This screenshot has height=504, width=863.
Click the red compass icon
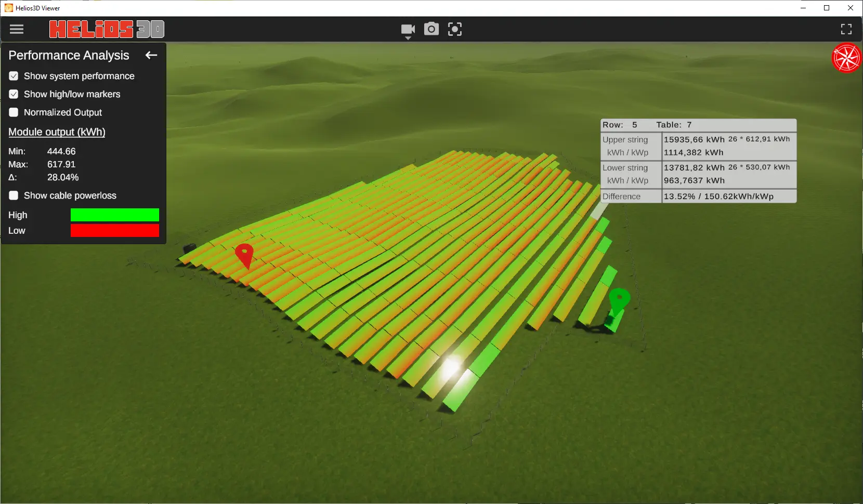(x=846, y=58)
